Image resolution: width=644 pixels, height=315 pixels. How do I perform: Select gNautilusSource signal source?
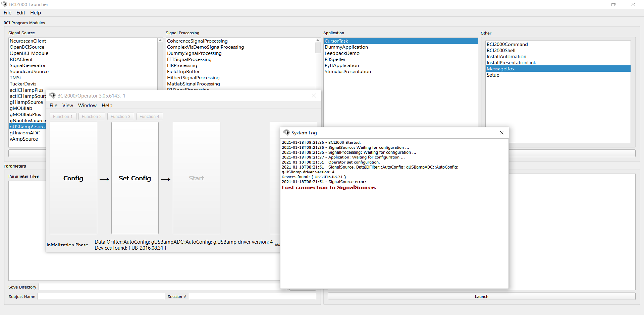pos(28,121)
